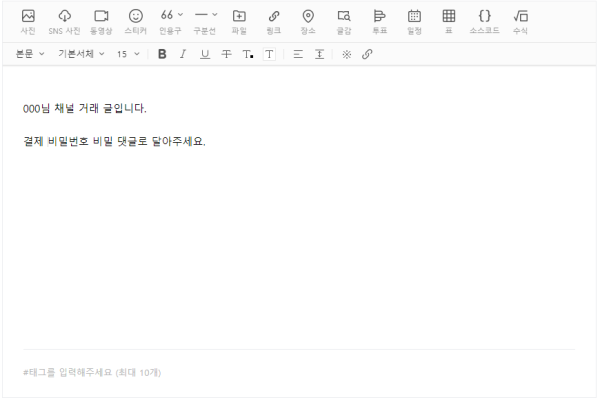The image size is (600, 400).
Task: Click the 사진 (photo) icon
Action: pyautogui.click(x=28, y=20)
